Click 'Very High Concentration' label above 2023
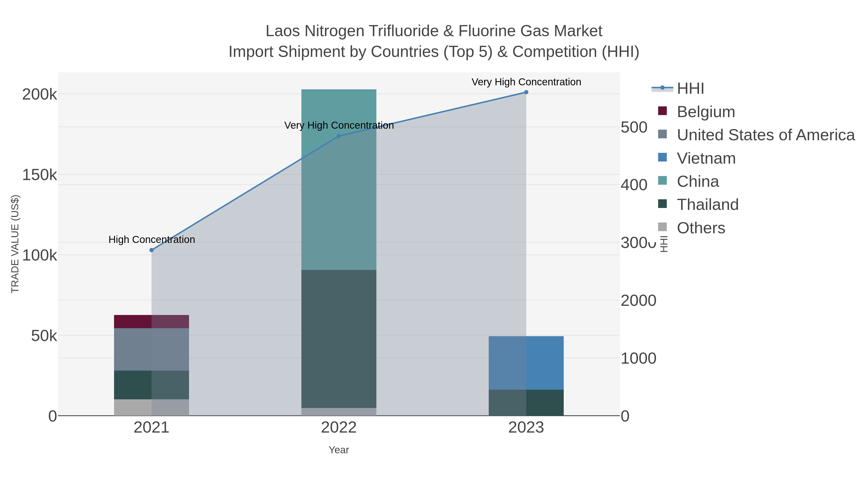The width and height of the screenshot is (868, 488). point(526,82)
